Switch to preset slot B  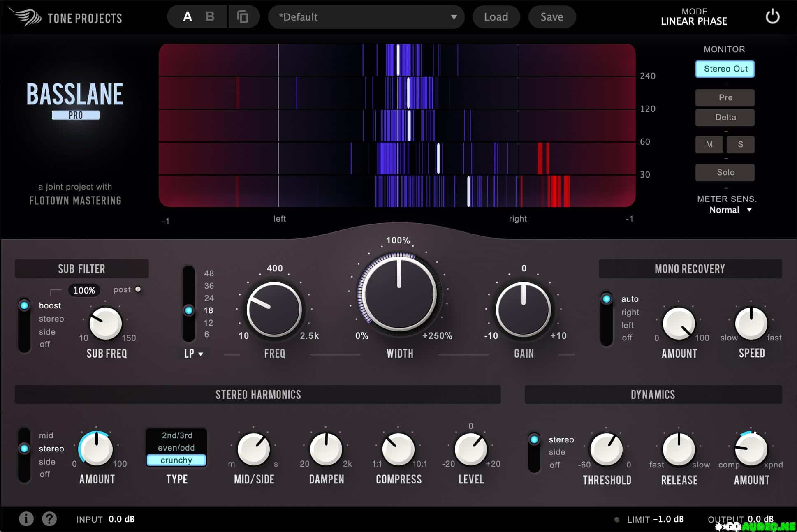(x=210, y=16)
